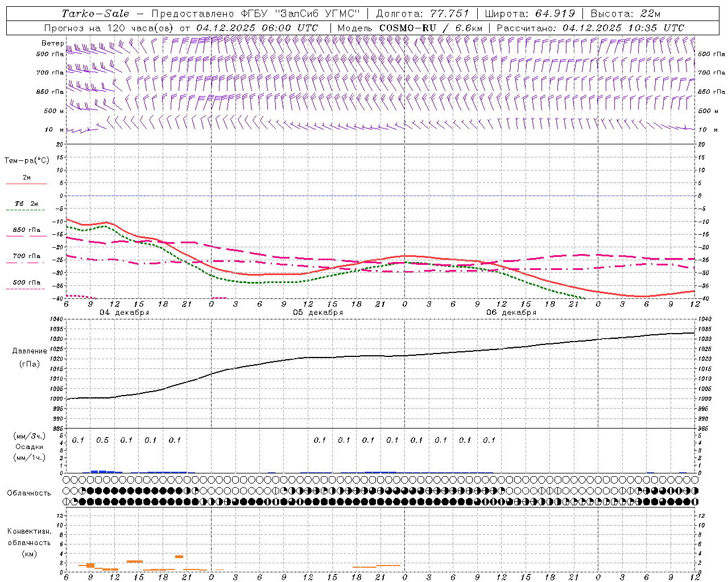Click the first blue precipitation bar near 9h
The image size is (728, 582).
98,471
